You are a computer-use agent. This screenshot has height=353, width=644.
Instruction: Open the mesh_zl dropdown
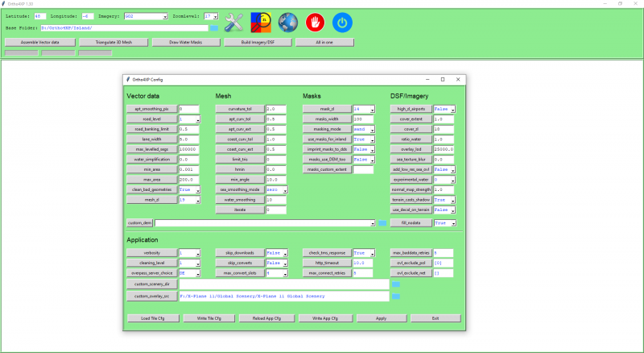[198, 200]
